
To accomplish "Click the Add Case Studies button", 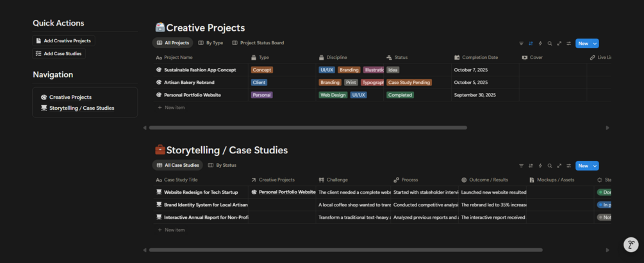I will 59,53.
